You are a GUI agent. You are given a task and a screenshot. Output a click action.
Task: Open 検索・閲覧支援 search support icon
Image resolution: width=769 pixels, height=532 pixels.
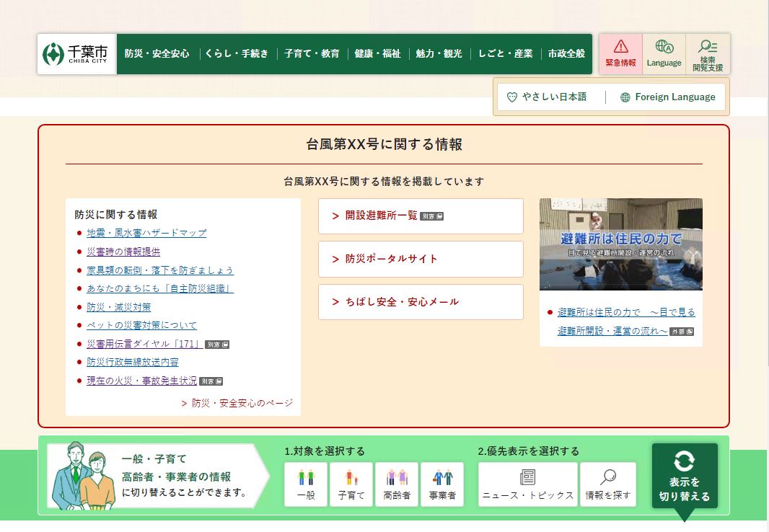tap(708, 54)
